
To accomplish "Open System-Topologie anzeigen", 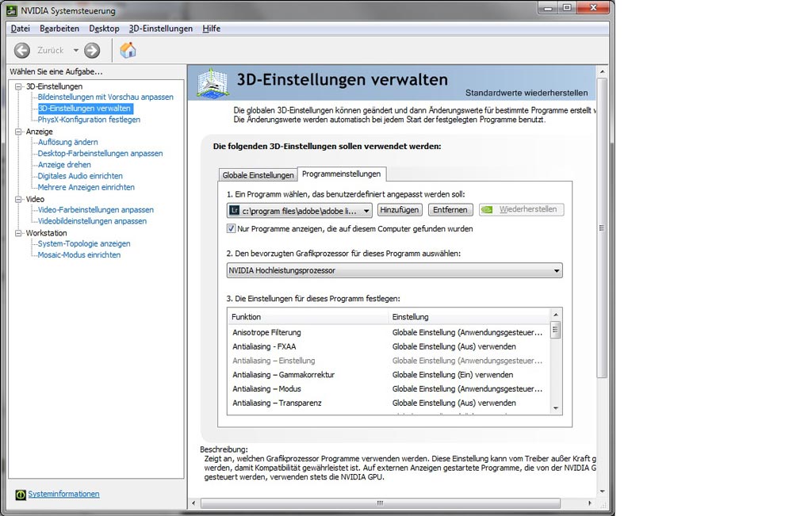I will pyautogui.click(x=84, y=243).
